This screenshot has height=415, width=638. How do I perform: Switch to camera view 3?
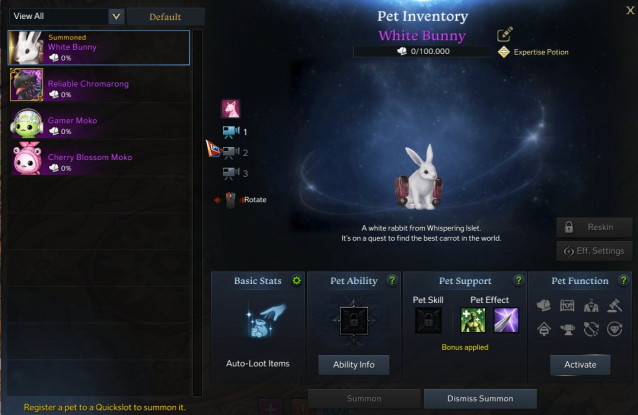pyautogui.click(x=231, y=173)
